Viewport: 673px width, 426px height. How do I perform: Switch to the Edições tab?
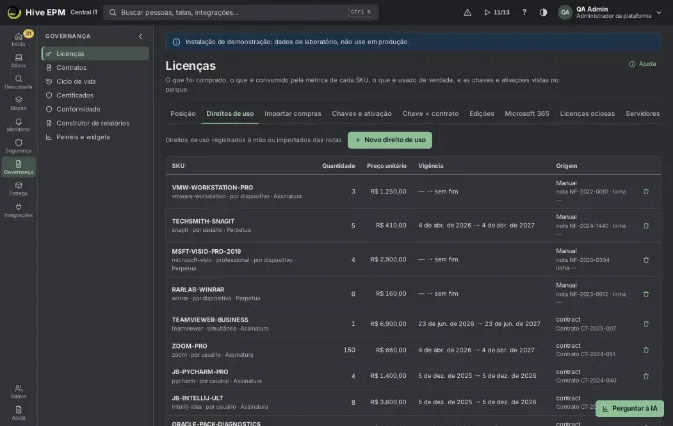(x=482, y=114)
